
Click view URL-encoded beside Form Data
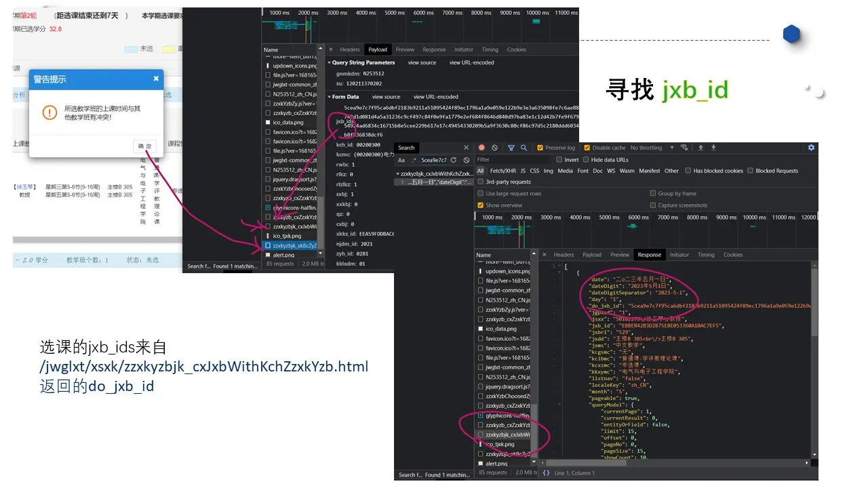(x=435, y=97)
